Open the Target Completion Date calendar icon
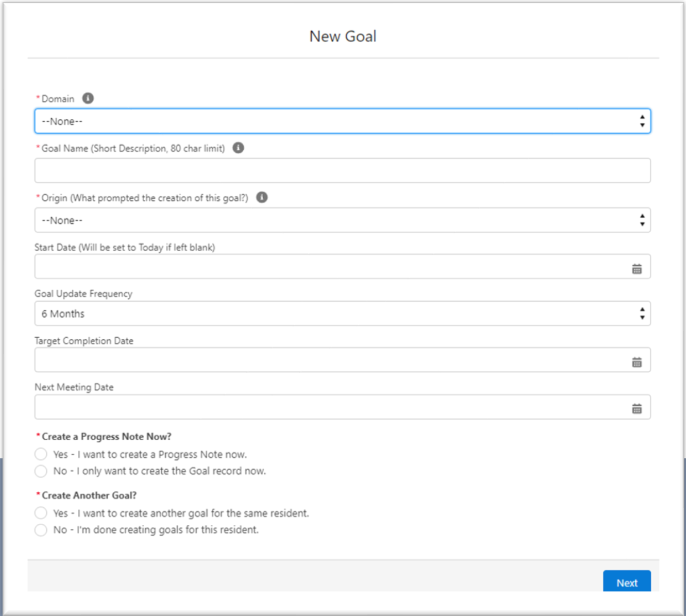 point(636,362)
